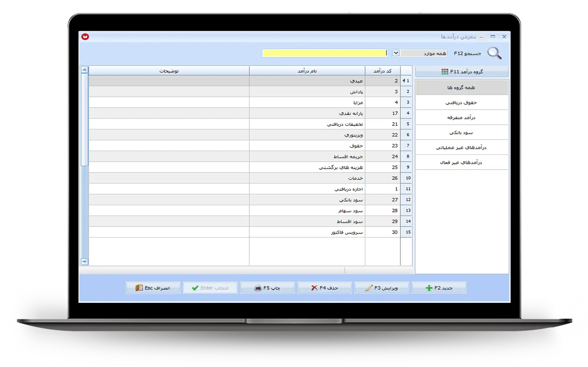The image size is (588, 367).
Task: Click the magnifying glass search icon
Action: pyautogui.click(x=494, y=53)
